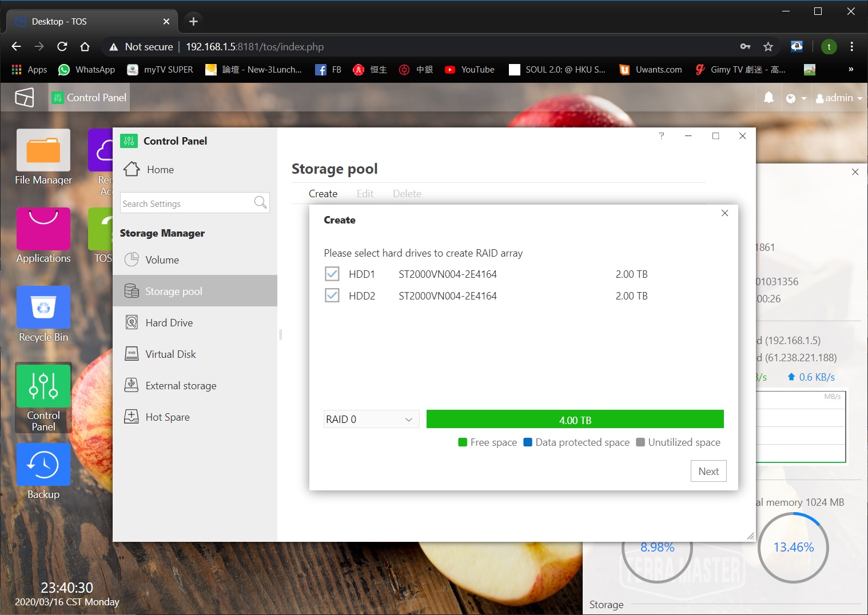Click the notifications bell icon
Viewport: 868px width, 615px height.
(x=769, y=98)
